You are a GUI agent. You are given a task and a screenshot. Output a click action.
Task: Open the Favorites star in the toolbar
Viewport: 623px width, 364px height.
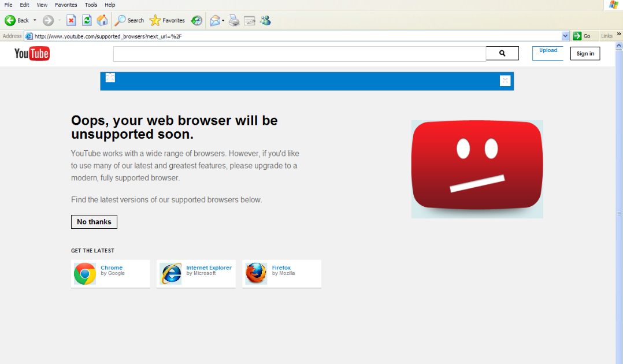tap(167, 20)
